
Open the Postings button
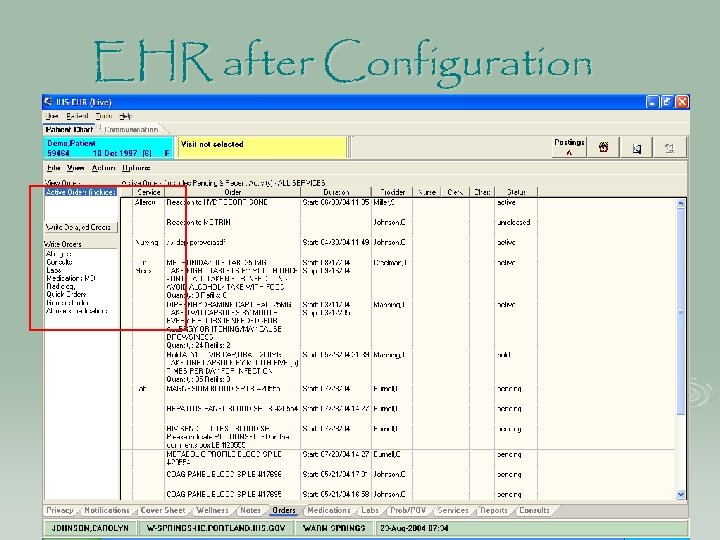pyautogui.click(x=569, y=147)
